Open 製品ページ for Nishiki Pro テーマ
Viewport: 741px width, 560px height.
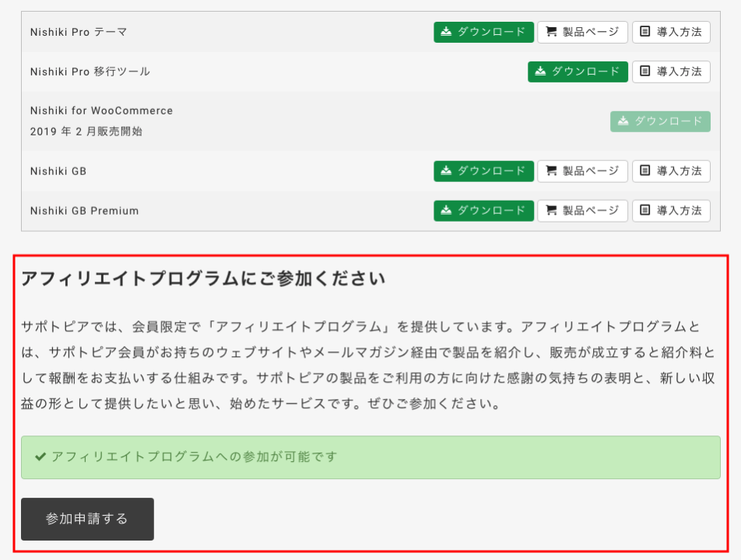(x=582, y=32)
